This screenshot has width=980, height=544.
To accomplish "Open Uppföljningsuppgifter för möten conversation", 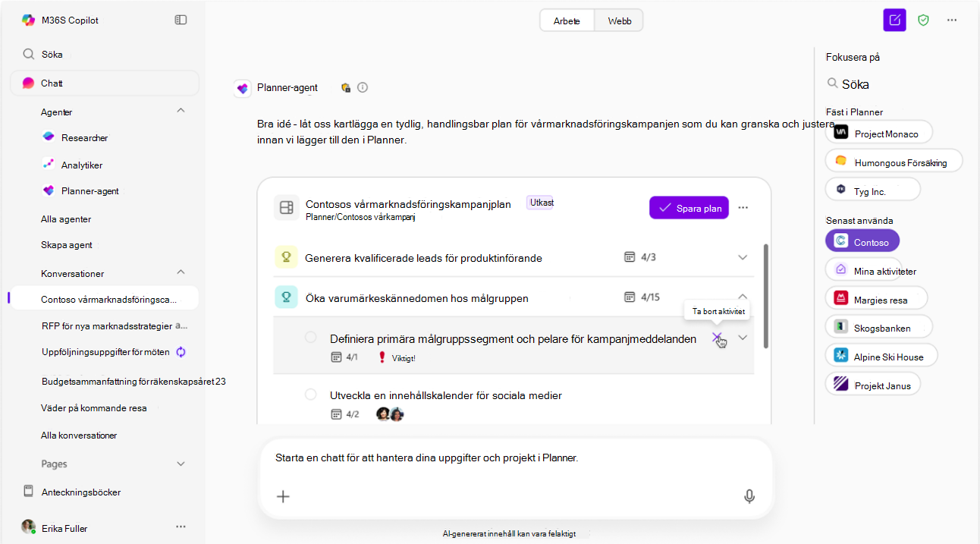I will [106, 352].
